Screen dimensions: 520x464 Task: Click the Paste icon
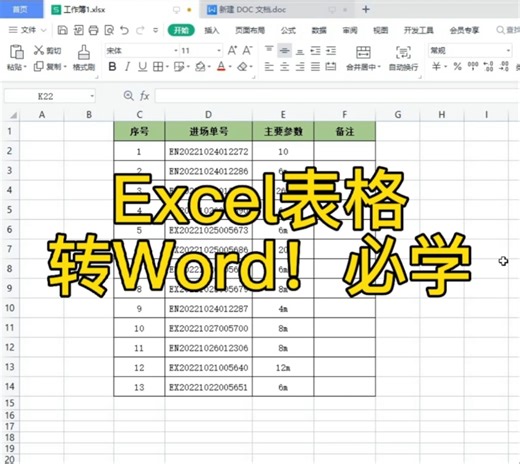[x=16, y=52]
